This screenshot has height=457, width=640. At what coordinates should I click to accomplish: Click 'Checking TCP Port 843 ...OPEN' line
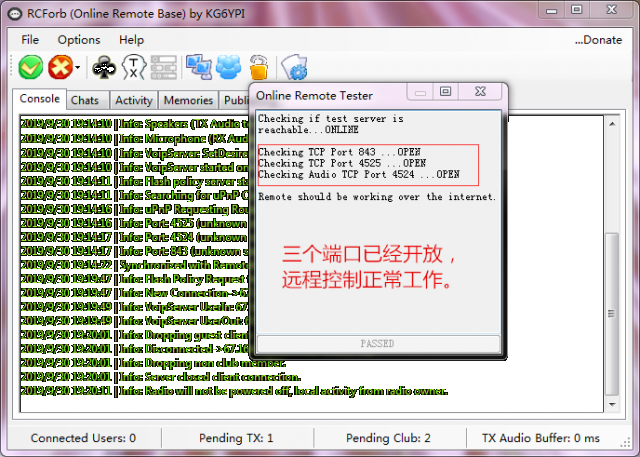(339, 152)
